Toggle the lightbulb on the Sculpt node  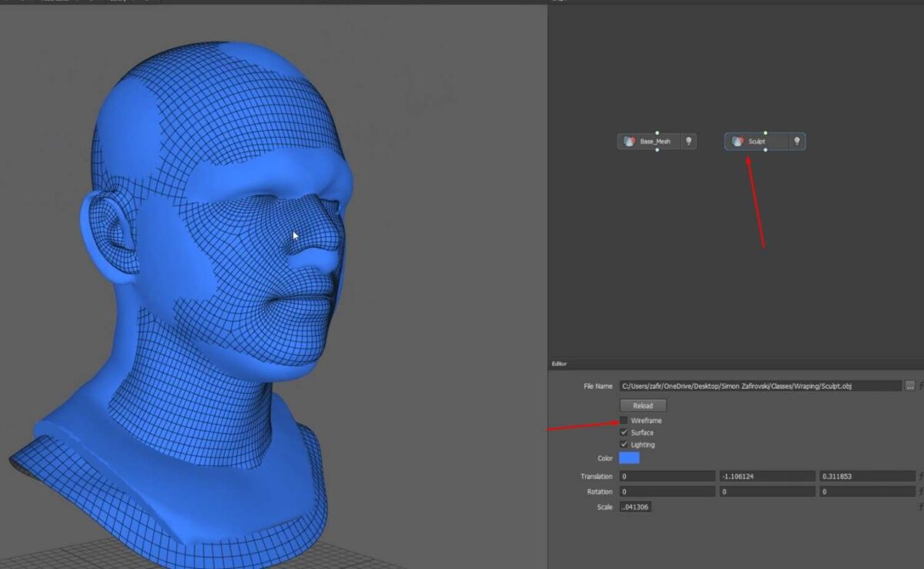797,141
